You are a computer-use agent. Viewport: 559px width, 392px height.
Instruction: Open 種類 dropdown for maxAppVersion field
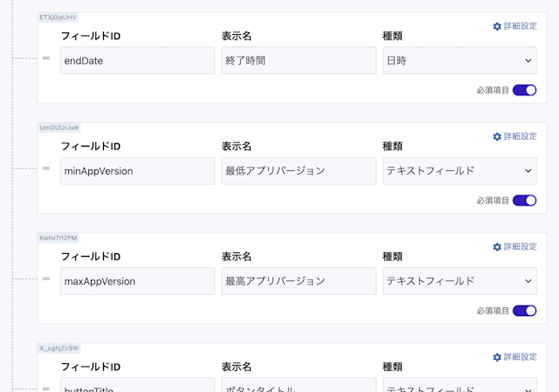click(459, 281)
